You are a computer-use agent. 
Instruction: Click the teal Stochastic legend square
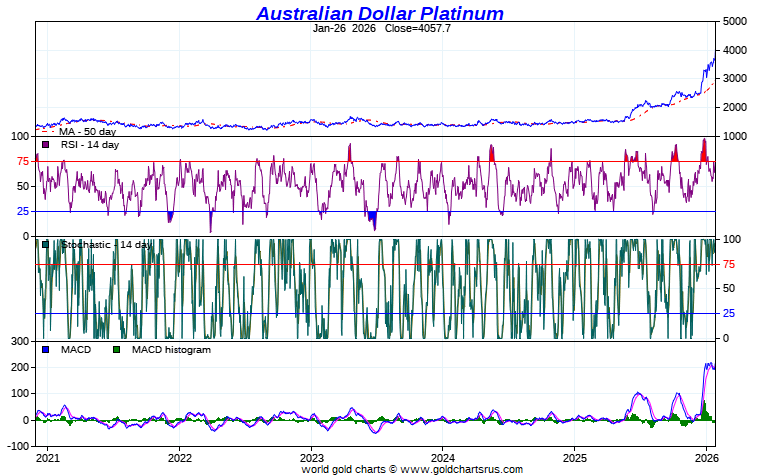[x=46, y=244]
